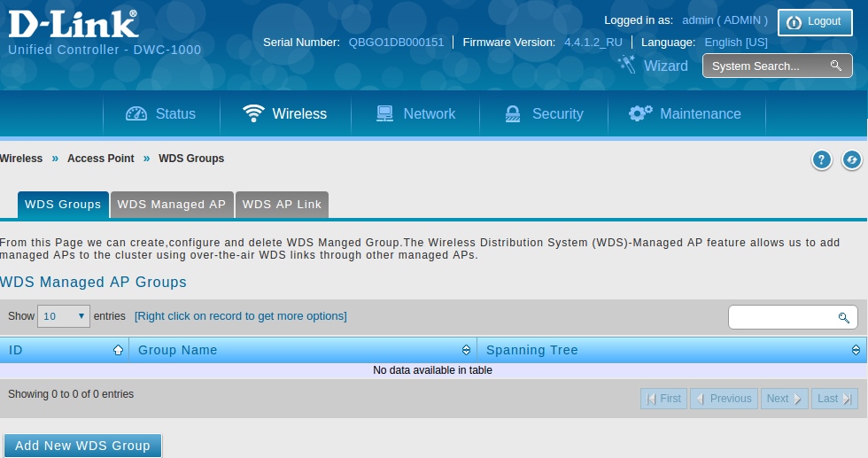Sort by Group Name column arrows
The image size is (868, 458).
[466, 350]
